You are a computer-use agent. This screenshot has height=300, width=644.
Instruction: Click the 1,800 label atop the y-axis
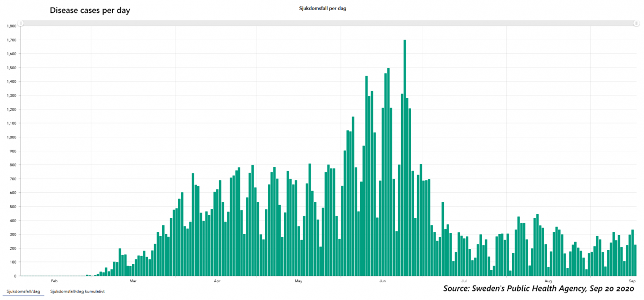(10, 26)
